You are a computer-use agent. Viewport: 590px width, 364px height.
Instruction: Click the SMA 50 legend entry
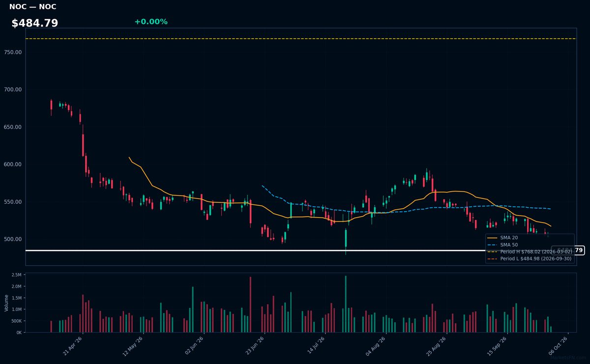[502, 244]
